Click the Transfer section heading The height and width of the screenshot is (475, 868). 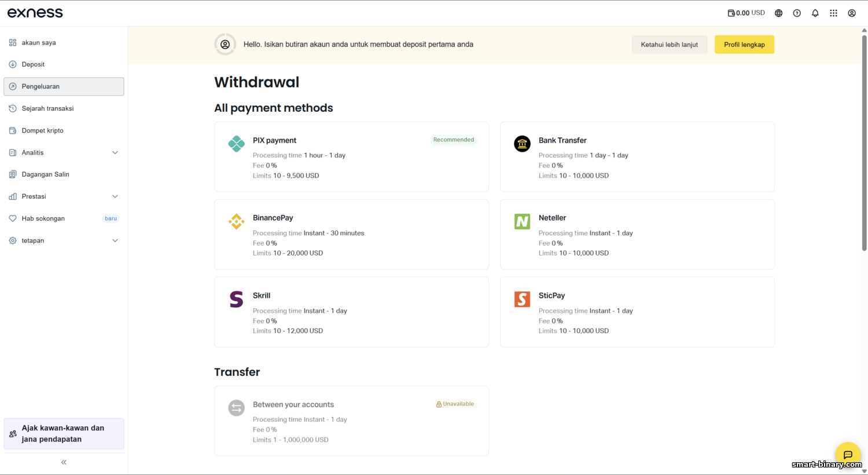click(237, 372)
